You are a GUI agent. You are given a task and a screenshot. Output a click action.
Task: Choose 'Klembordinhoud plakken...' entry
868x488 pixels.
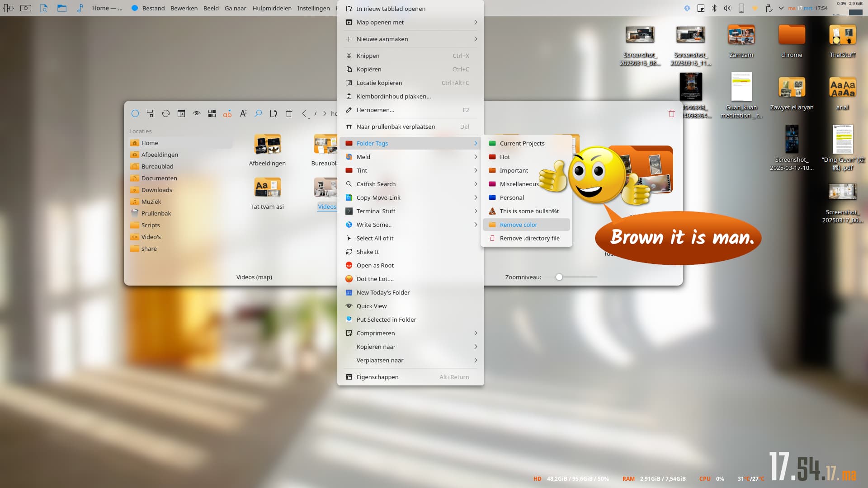(410, 96)
